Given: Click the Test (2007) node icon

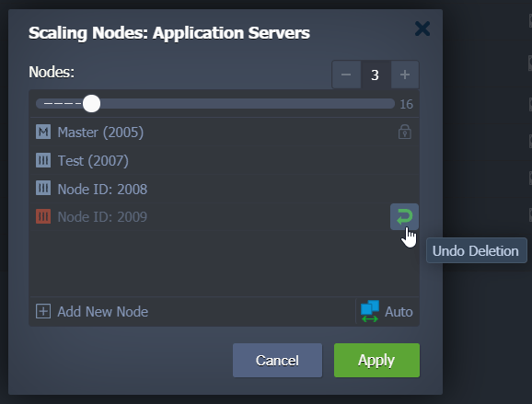Looking at the screenshot, I should 43,160.
